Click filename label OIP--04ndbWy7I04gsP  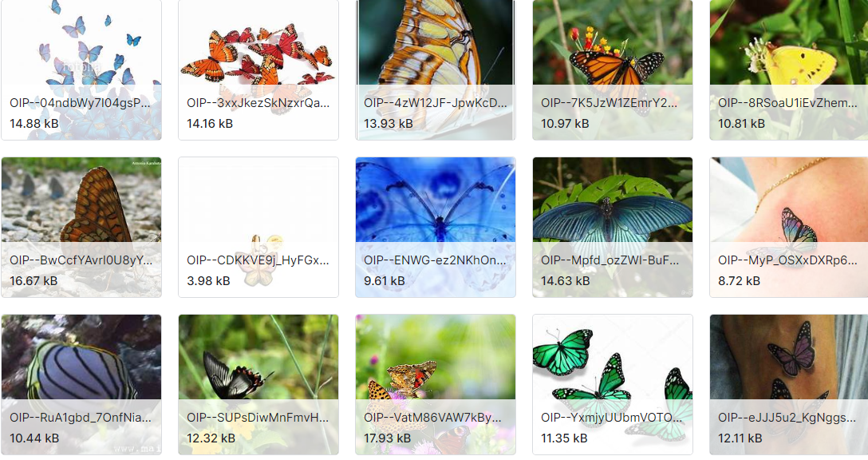coord(80,103)
